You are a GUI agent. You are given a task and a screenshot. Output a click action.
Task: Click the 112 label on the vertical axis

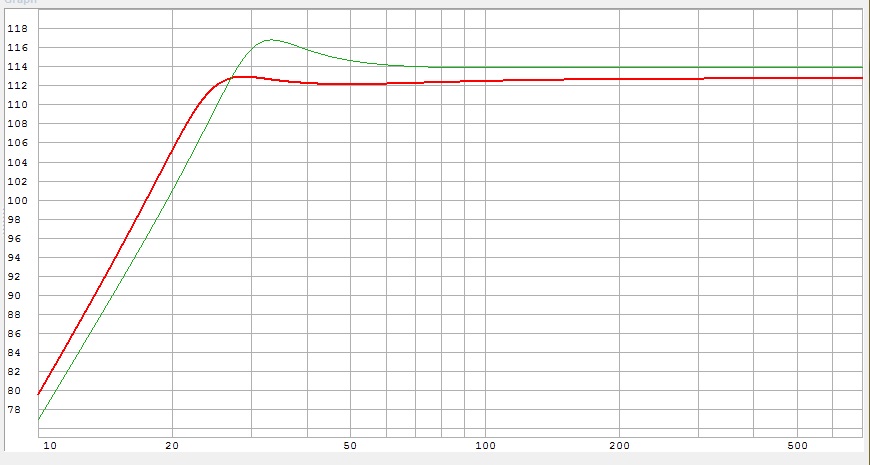coord(18,85)
